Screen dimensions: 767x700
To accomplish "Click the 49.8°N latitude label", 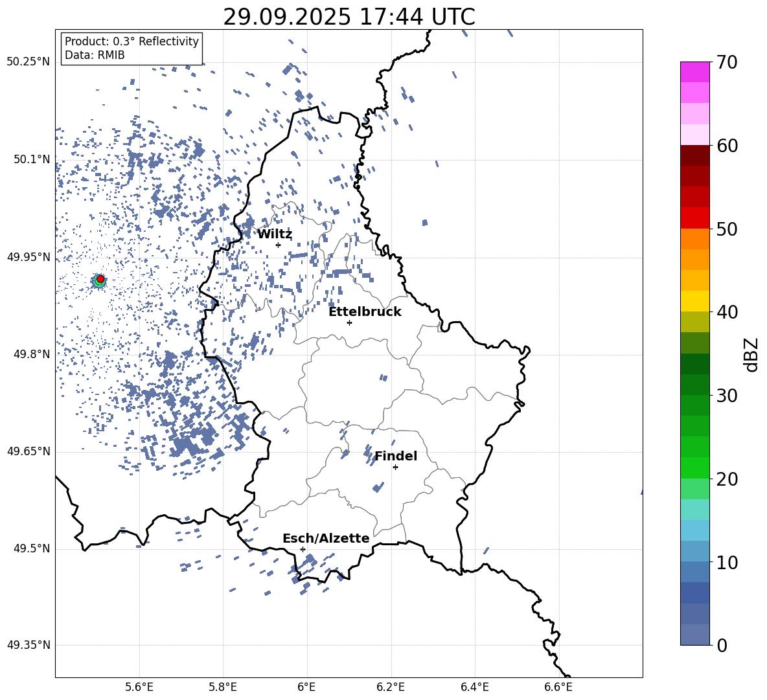I will 32,354.
